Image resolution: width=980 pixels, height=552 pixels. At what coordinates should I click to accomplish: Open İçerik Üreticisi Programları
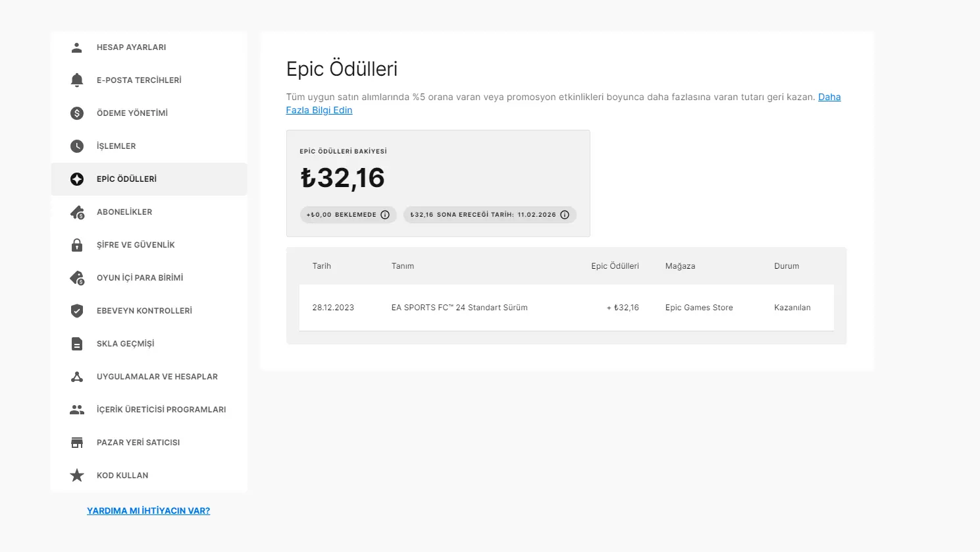coord(160,409)
